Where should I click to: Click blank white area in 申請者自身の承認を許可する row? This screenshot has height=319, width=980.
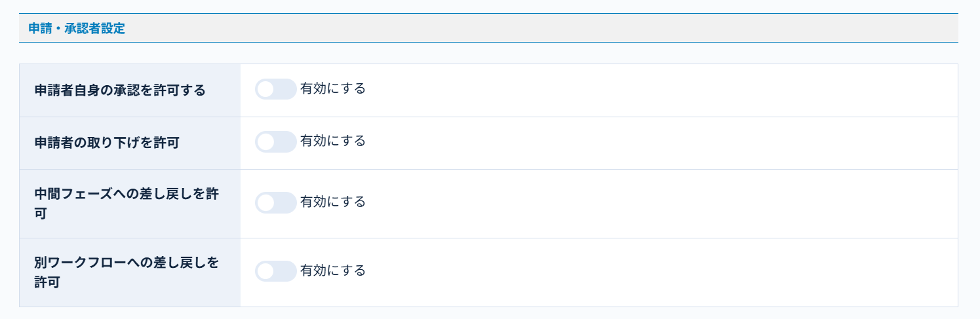(x=656, y=90)
